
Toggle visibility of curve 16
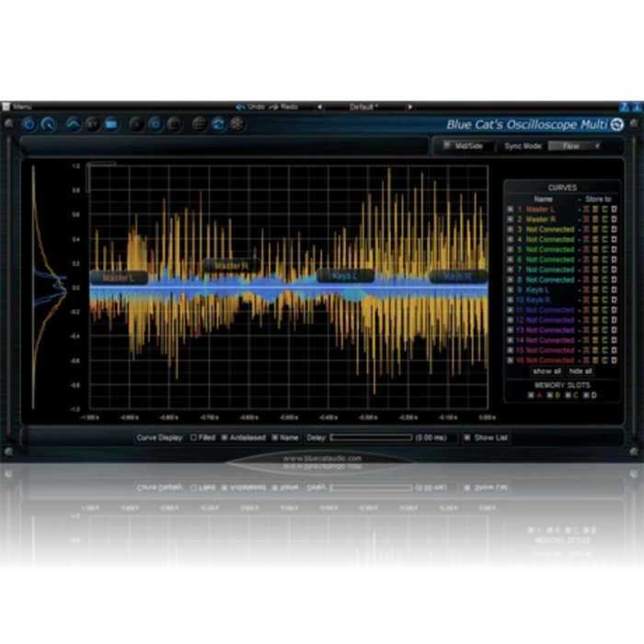pyautogui.click(x=510, y=361)
